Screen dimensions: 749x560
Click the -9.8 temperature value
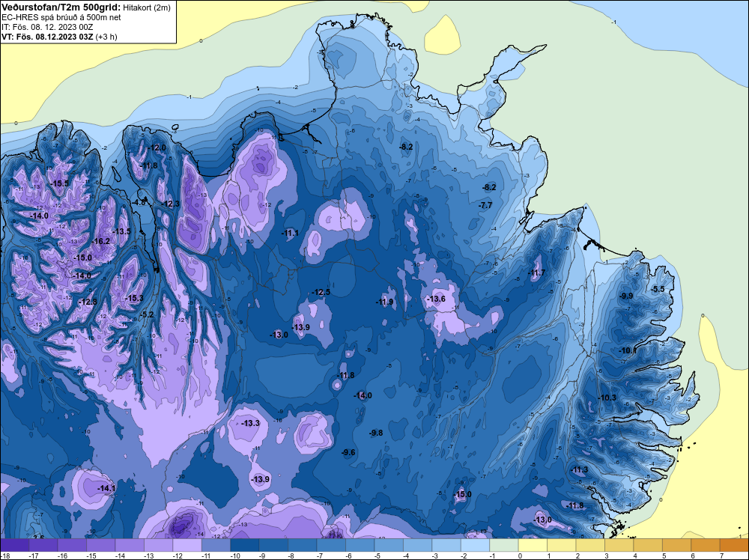(x=377, y=433)
